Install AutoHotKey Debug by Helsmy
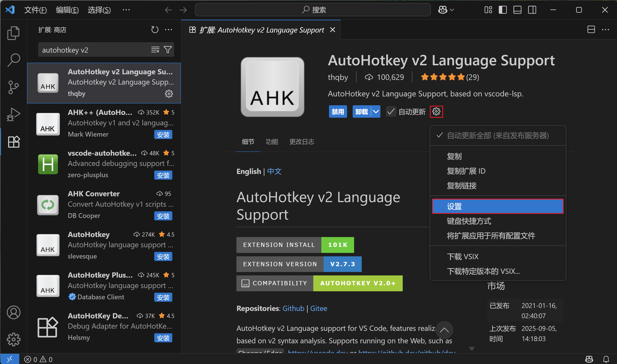Image resolution: width=617 pixels, height=364 pixels. click(163, 338)
